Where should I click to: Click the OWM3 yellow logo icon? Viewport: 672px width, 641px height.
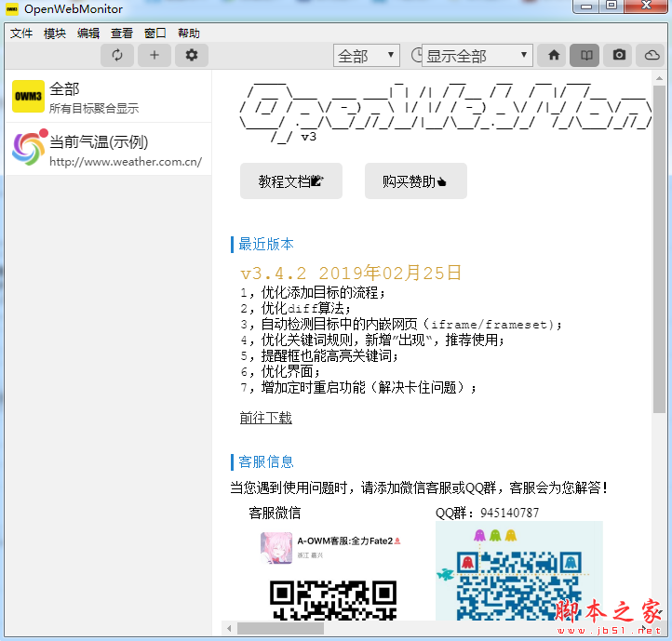coord(28,96)
